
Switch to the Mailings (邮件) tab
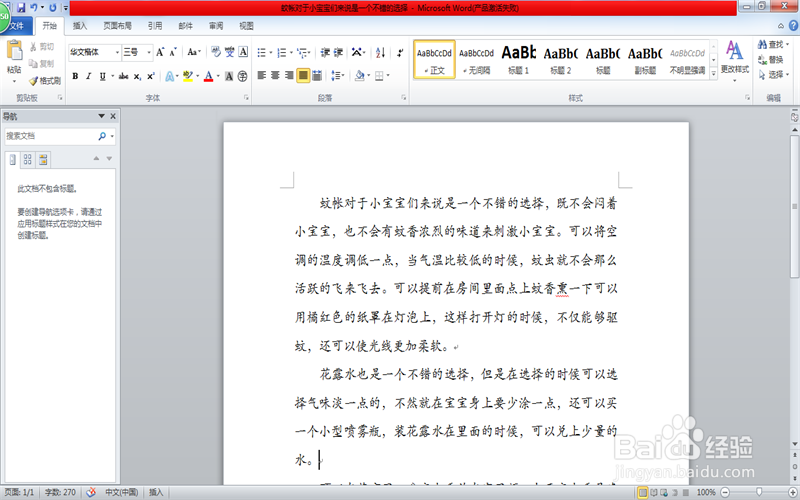[x=186, y=26]
